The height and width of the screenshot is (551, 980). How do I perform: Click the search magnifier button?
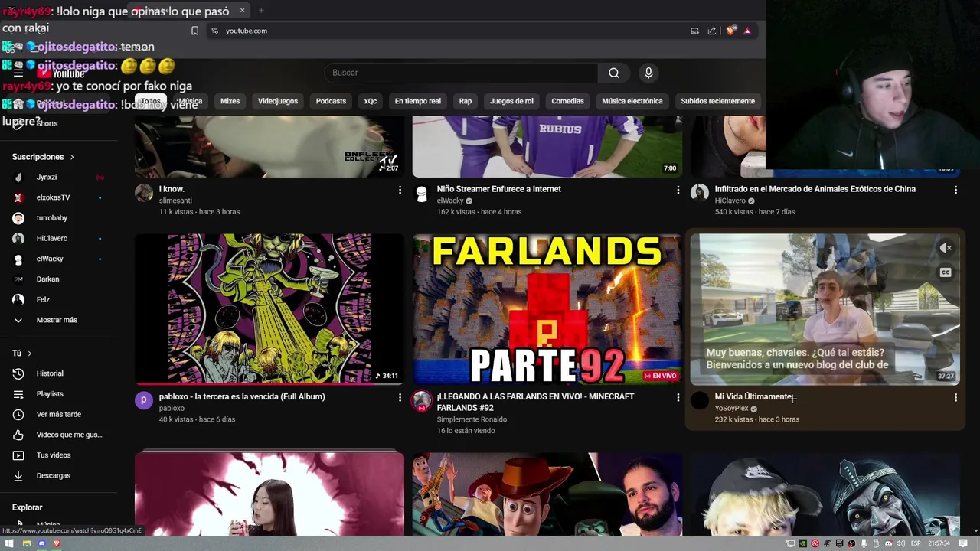[x=614, y=73]
